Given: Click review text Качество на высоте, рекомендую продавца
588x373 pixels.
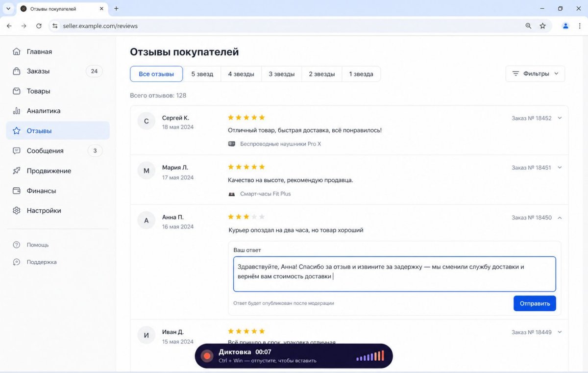Looking at the screenshot, I should coord(291,180).
